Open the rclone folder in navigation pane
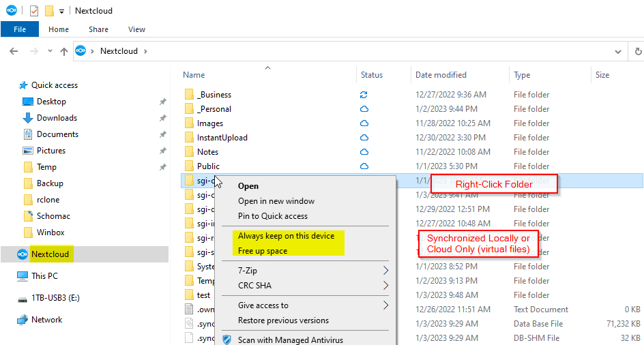The width and height of the screenshot is (644, 345). point(48,200)
